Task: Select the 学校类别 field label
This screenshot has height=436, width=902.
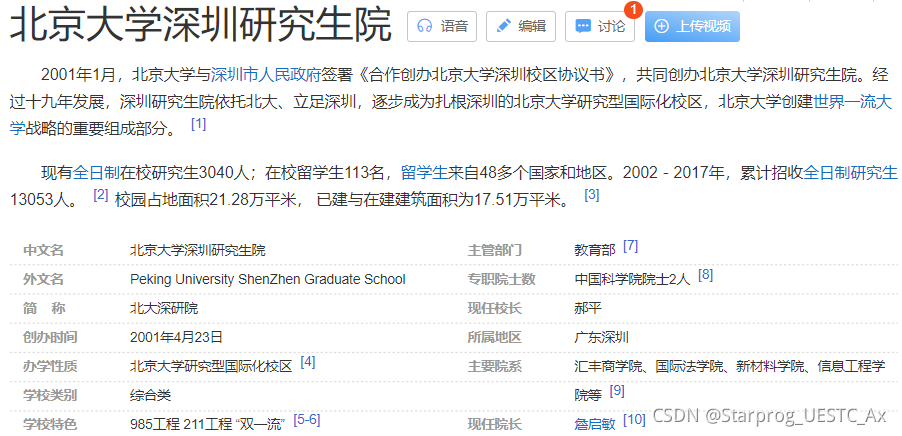Action: point(50,395)
